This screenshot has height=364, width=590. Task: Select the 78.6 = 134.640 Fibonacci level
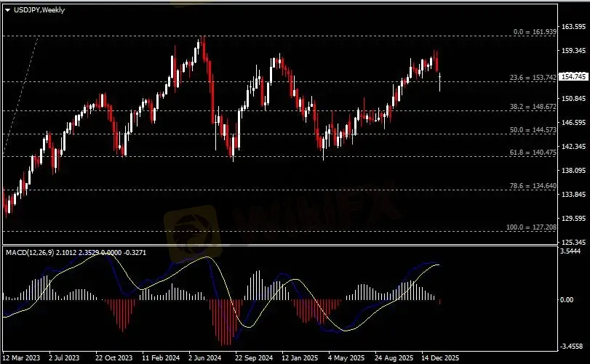(535, 186)
